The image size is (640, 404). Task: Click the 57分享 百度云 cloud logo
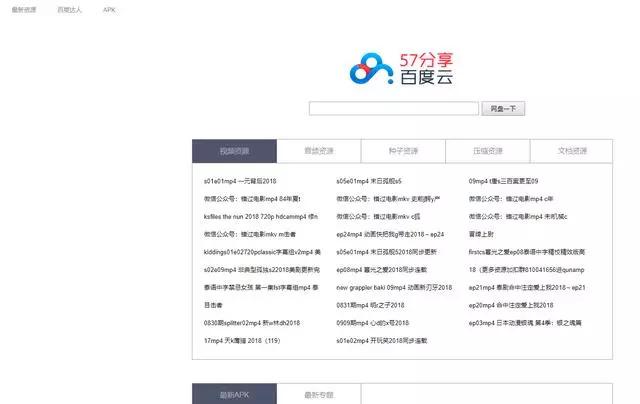click(x=402, y=69)
